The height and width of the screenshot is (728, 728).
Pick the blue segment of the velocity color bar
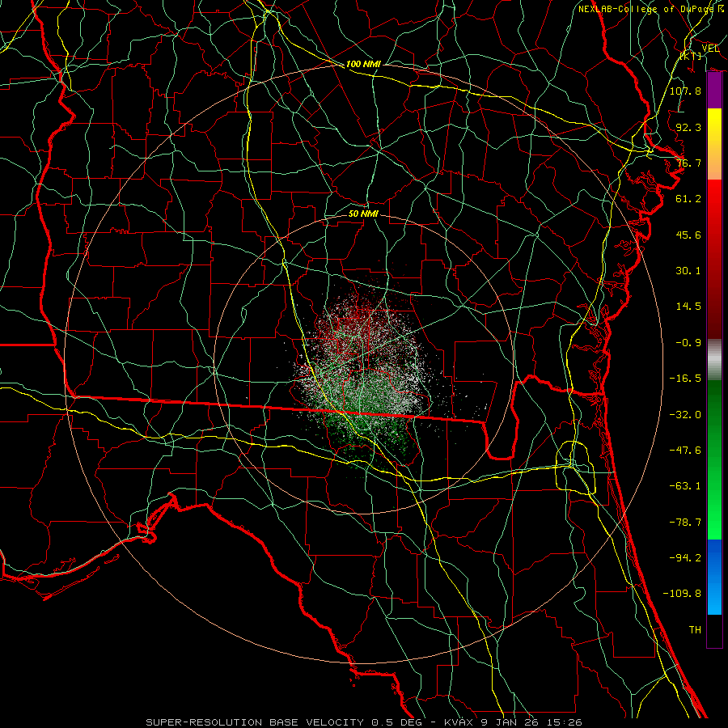click(714, 577)
